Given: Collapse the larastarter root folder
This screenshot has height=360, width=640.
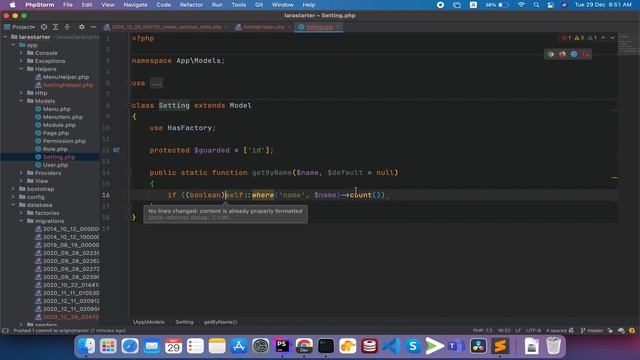Looking at the screenshot, I should (5, 37).
